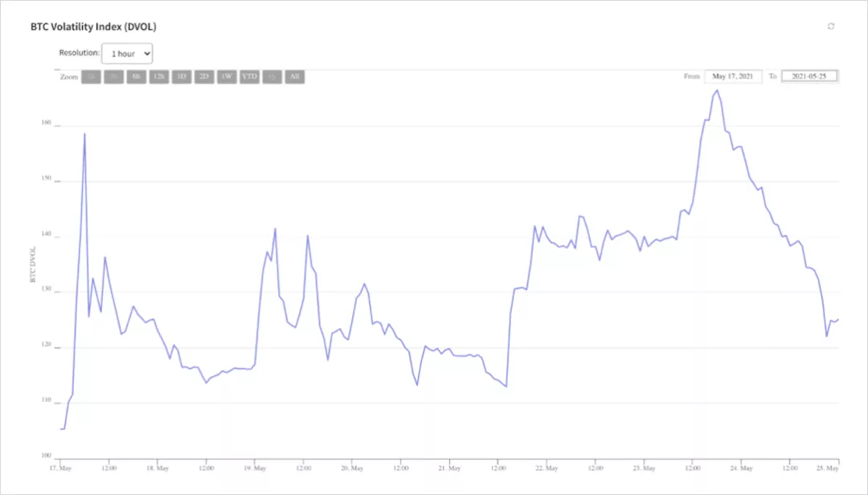868x495 pixels.
Task: Click the To date field showing 2021-05-25
Action: 809,76
